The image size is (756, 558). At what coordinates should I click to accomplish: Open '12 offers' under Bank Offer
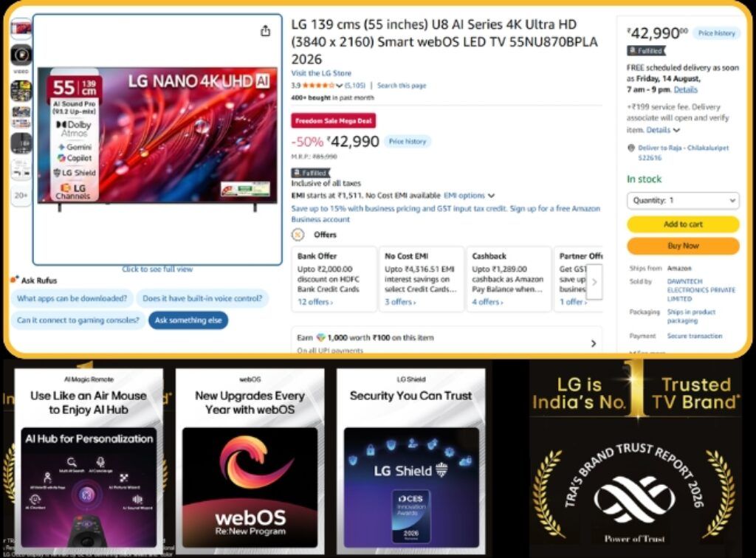pyautogui.click(x=315, y=302)
